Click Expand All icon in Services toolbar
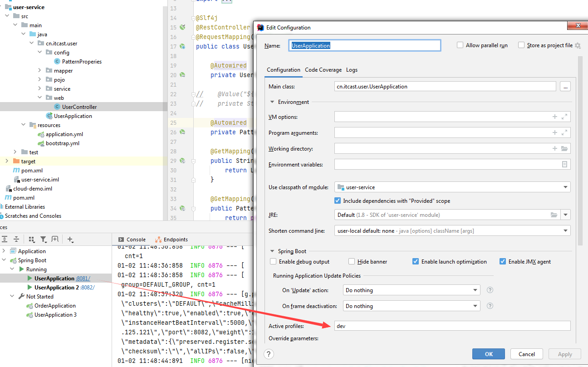The width and height of the screenshot is (588, 367). [x=5, y=239]
